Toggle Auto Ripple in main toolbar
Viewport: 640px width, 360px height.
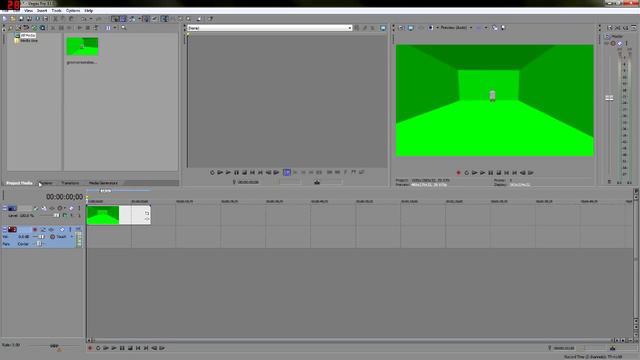click(132, 19)
